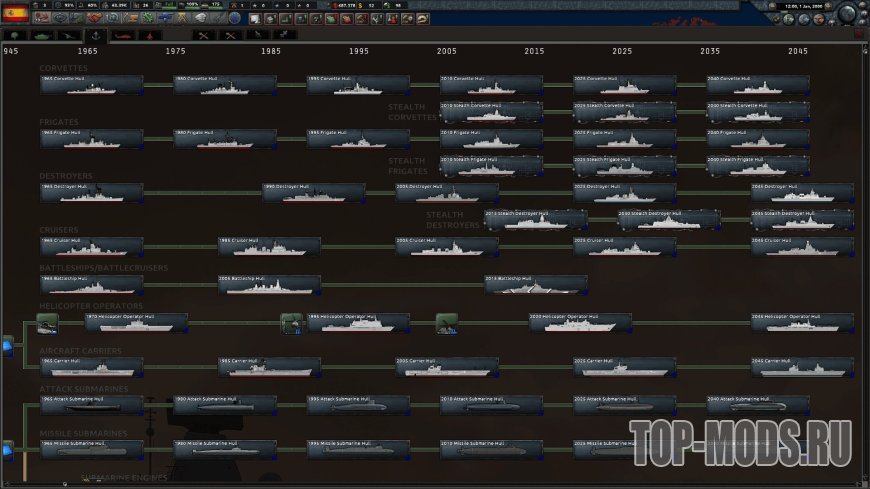Click the blue icon left of Missile Submarines row
This screenshot has width=870, height=489.
tap(7, 448)
